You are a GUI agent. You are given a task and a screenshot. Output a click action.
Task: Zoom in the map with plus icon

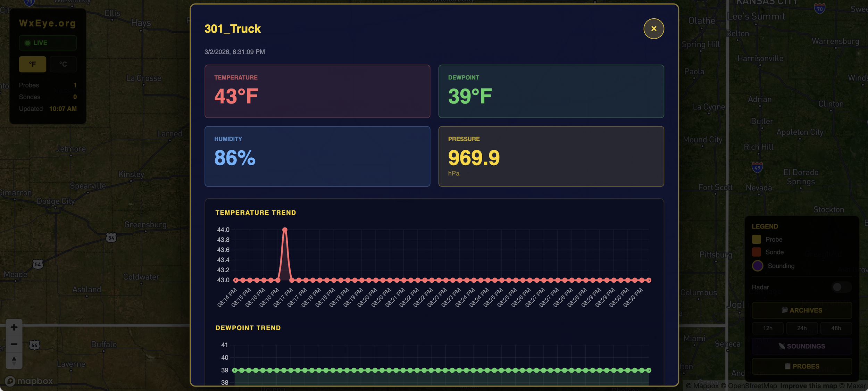tap(14, 327)
